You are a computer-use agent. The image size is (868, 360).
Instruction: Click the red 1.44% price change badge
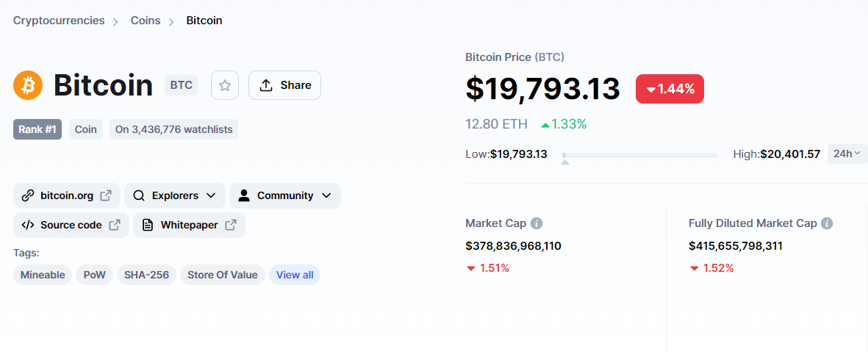(670, 89)
